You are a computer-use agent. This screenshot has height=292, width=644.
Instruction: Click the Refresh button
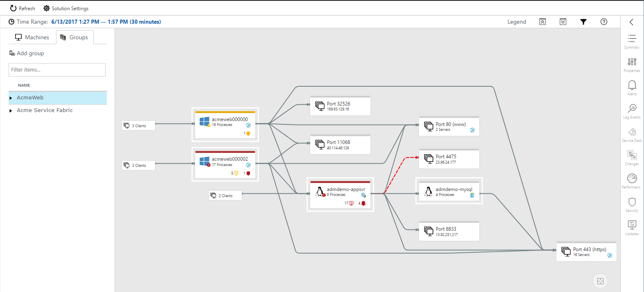click(x=23, y=8)
